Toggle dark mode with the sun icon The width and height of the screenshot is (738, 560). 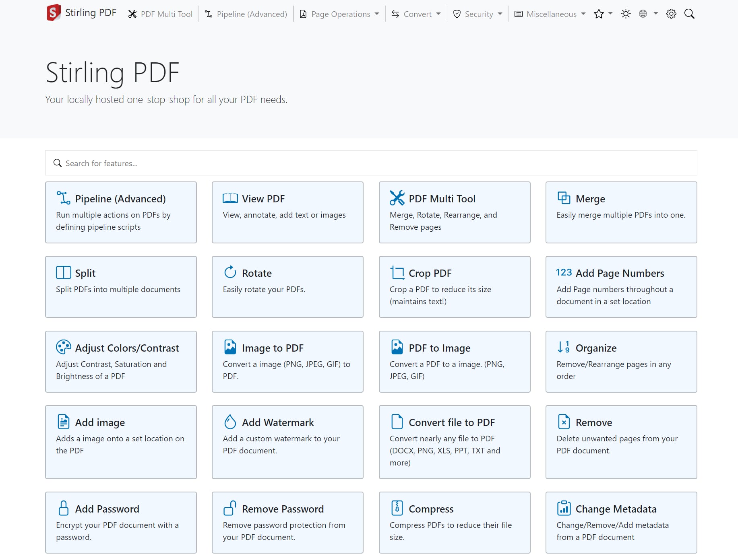pyautogui.click(x=626, y=14)
